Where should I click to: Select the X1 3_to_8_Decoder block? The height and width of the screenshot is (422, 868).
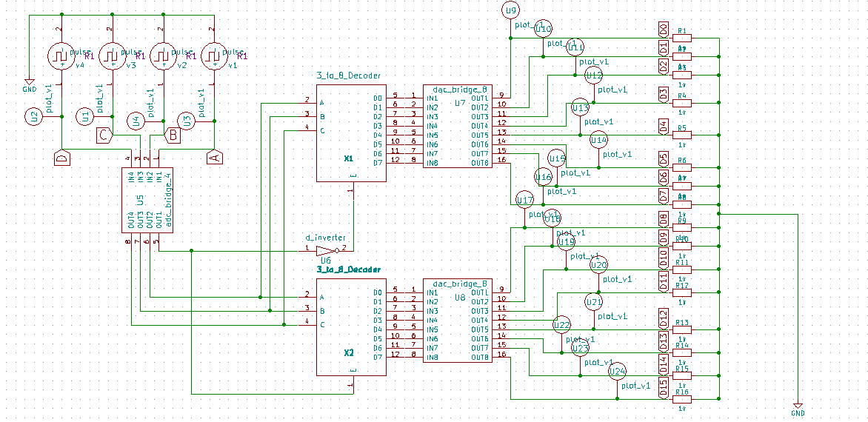pos(351,133)
